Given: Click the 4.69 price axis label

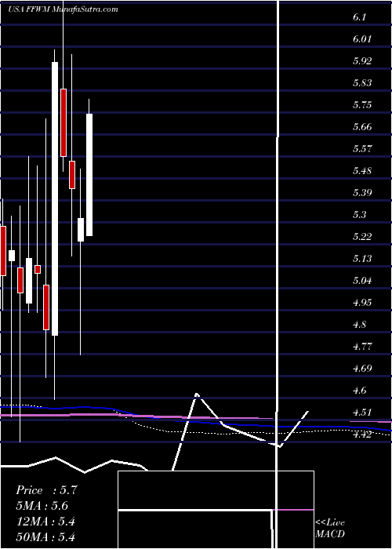Looking at the screenshot, I should coord(362,369).
